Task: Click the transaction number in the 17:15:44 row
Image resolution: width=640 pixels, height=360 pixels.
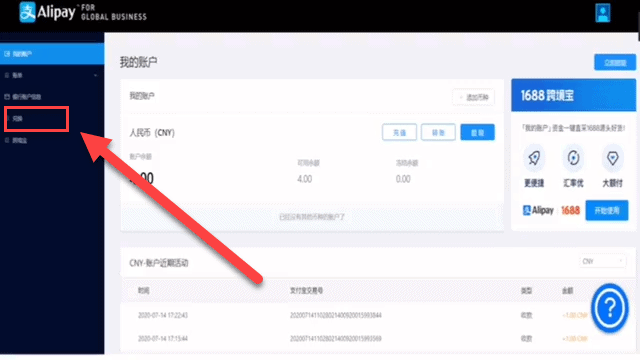Action: coord(336,338)
